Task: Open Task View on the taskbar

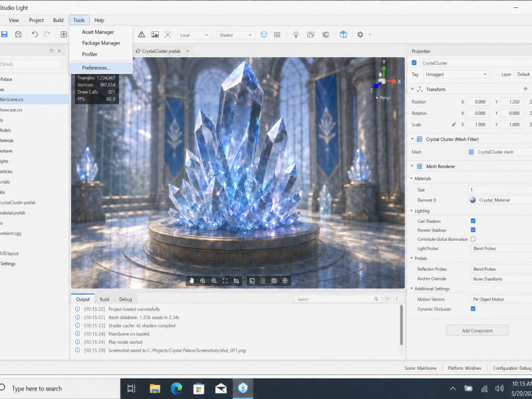Action: (131, 388)
